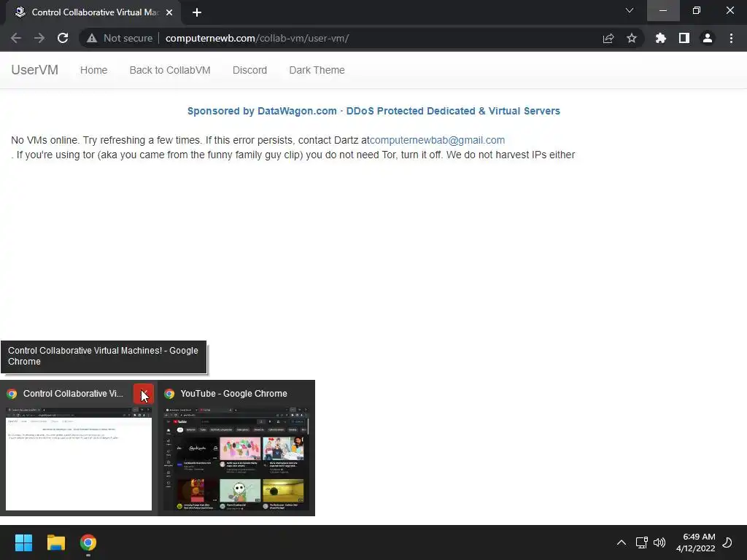Minimize the Chrome window

point(663,10)
